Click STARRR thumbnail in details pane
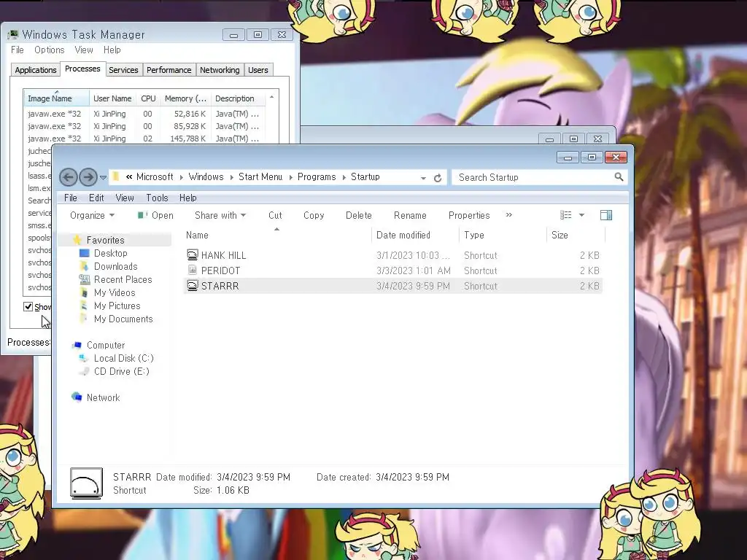 tap(86, 483)
